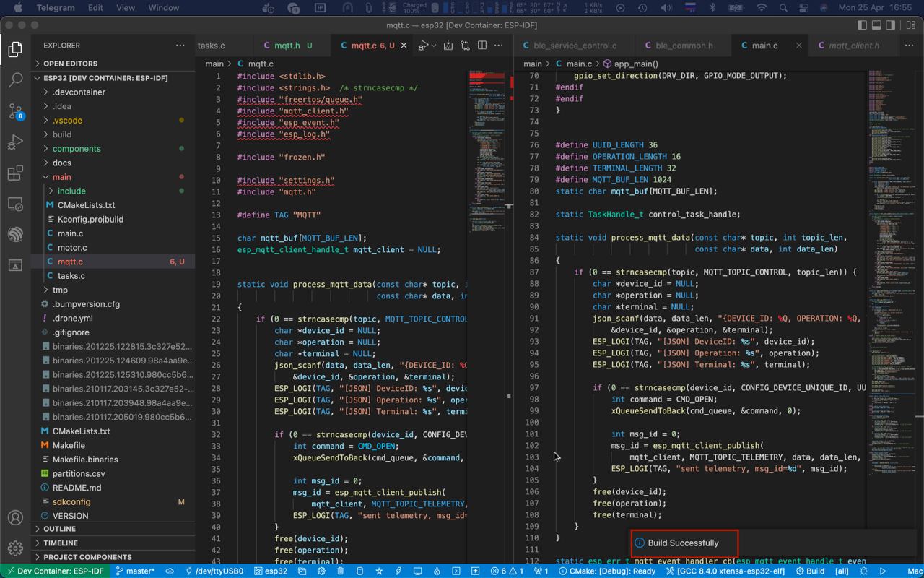Click the split editor right icon
Image resolution: width=924 pixels, height=578 pixels.
pyautogui.click(x=482, y=46)
